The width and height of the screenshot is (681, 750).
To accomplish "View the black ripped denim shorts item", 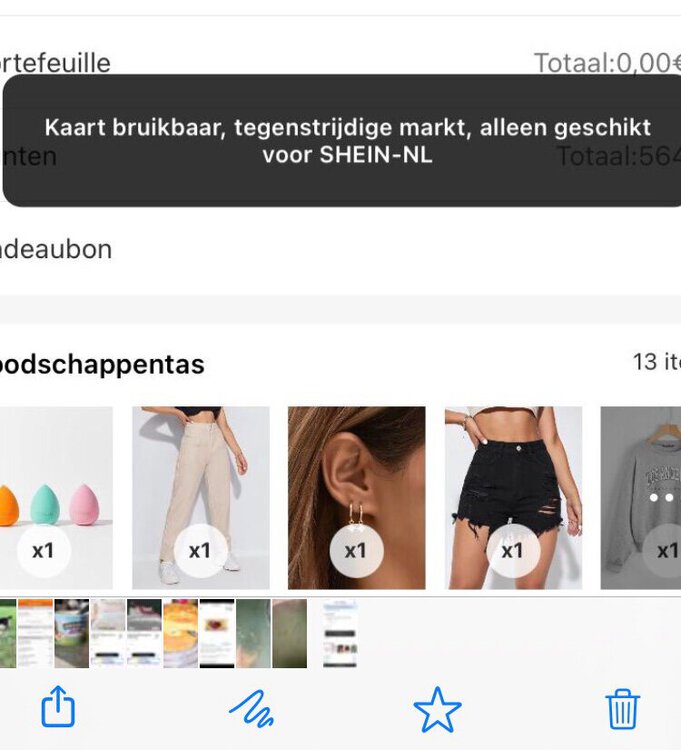I will click(514, 497).
